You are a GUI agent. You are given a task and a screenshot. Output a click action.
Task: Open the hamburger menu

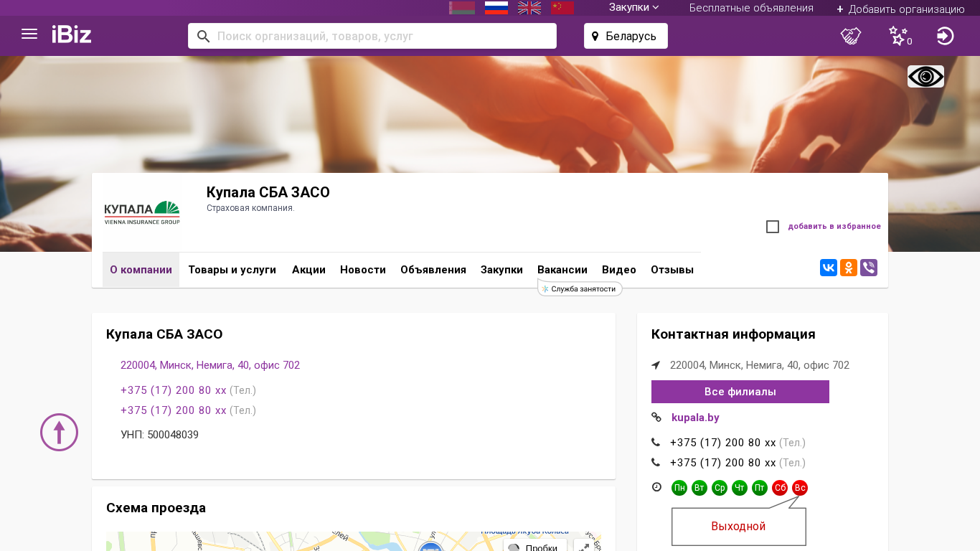29,34
